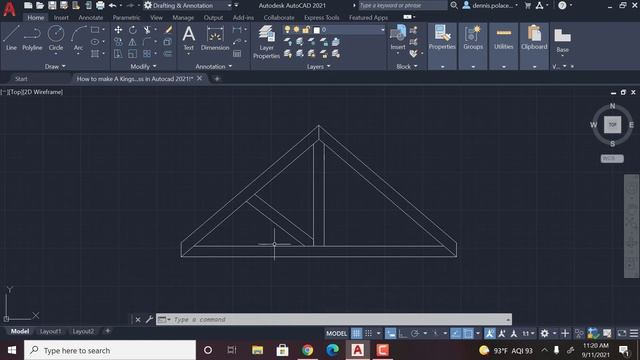Expand the Modify panel
This screenshot has height=360, width=640.
(x=143, y=66)
